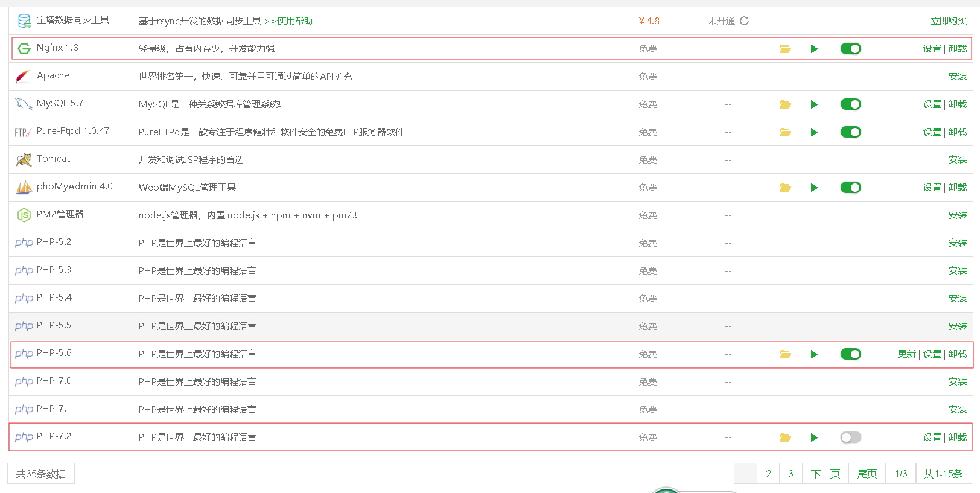Click 安装 for Apache
The image size is (980, 493).
[x=958, y=77]
